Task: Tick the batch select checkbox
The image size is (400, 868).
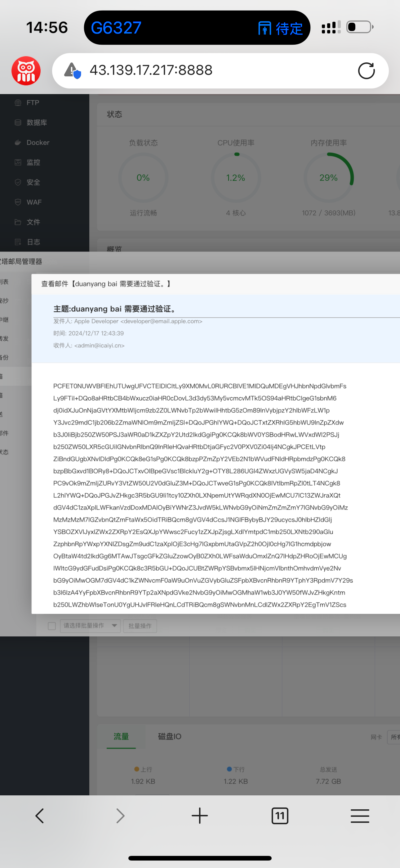Action: pyautogui.click(x=52, y=626)
